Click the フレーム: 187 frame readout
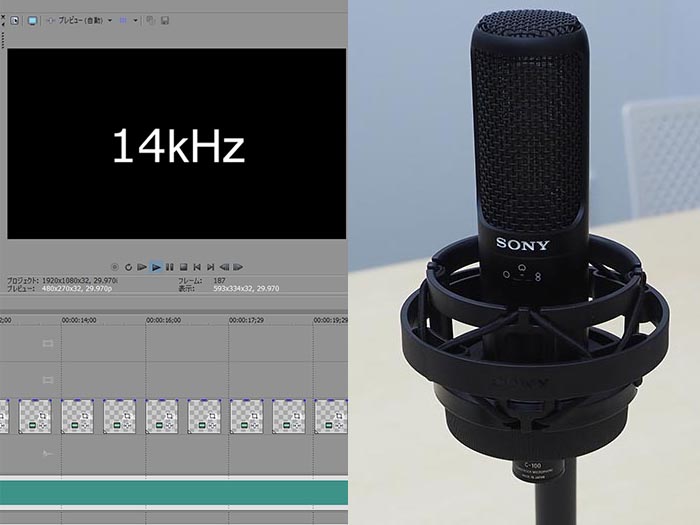 (201, 281)
